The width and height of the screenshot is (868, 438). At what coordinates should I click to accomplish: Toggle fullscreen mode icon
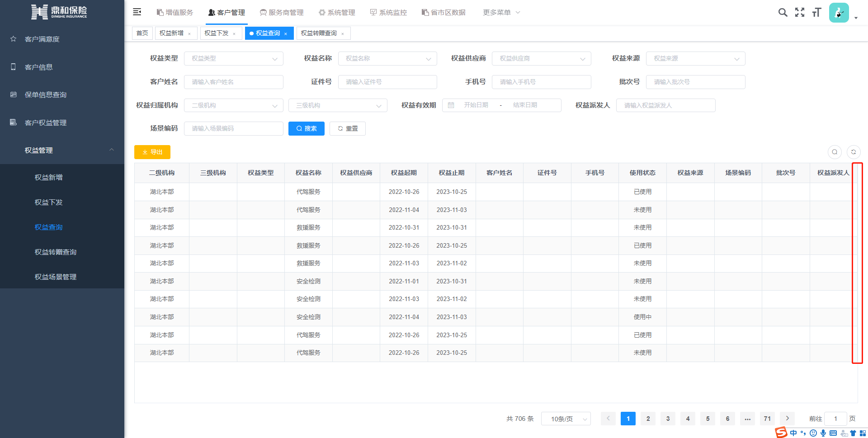tap(800, 13)
